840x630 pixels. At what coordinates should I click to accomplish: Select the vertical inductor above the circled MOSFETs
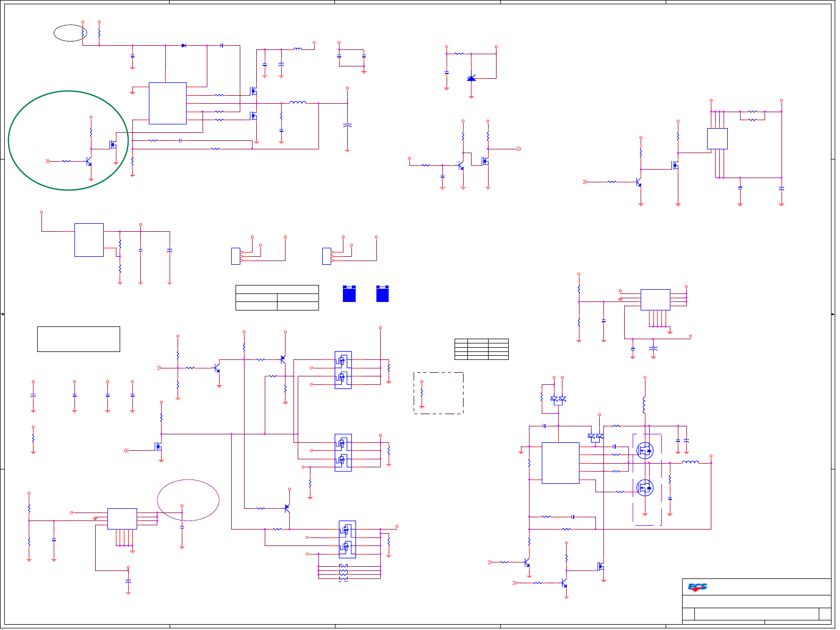[x=645, y=405]
